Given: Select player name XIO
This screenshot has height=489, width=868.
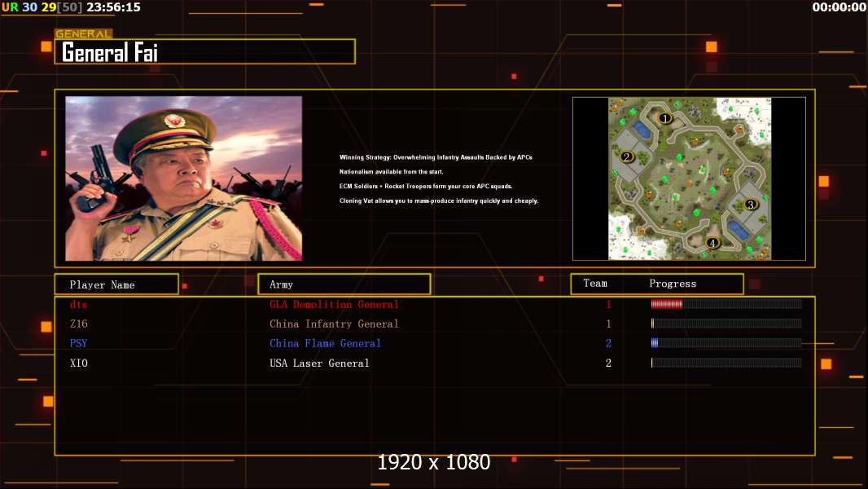Looking at the screenshot, I should [79, 363].
